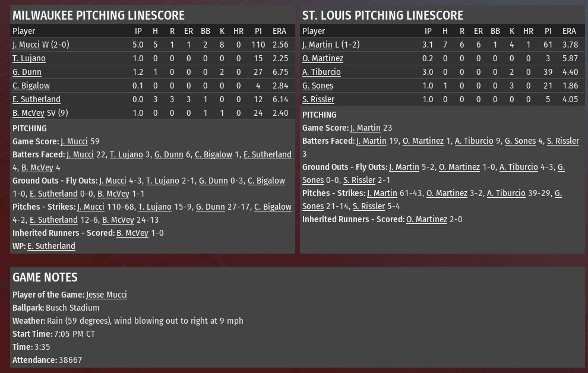Click O. Martinez under Inherited Runners - Scored
This screenshot has height=373, width=588.
click(x=427, y=219)
